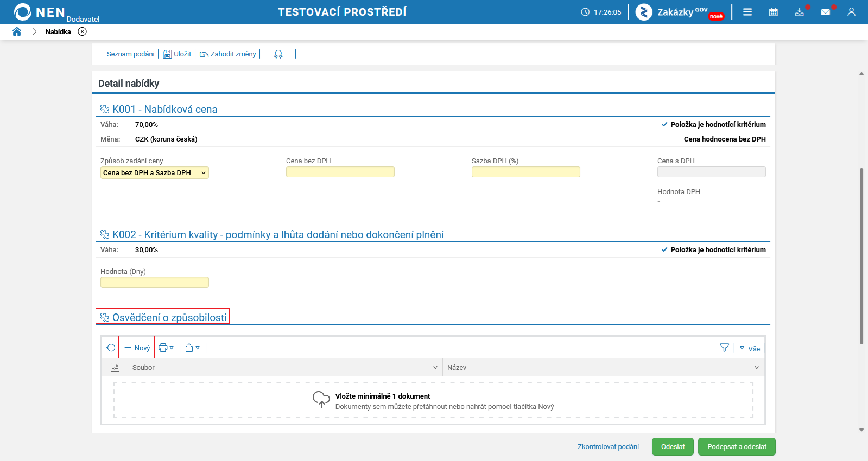This screenshot has width=868, height=461.
Task: Open the Způsob zadání ceny dropdown
Action: point(155,172)
